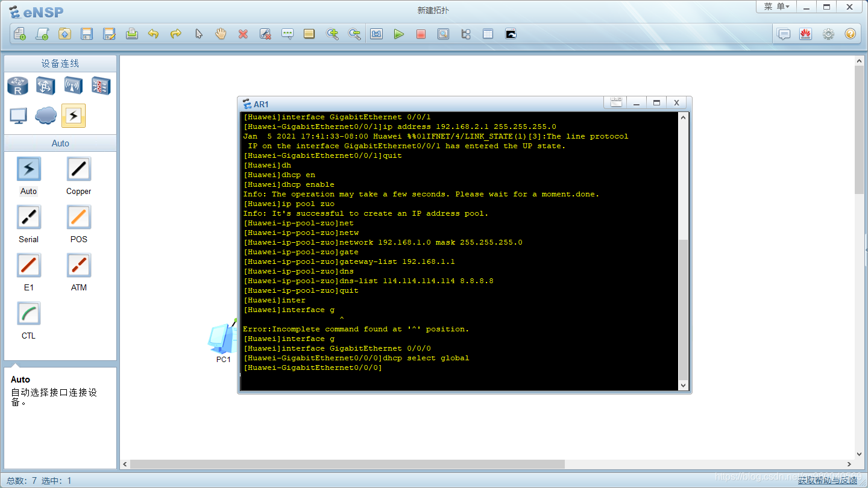
Task: Select the Switch device category
Action: click(x=45, y=86)
